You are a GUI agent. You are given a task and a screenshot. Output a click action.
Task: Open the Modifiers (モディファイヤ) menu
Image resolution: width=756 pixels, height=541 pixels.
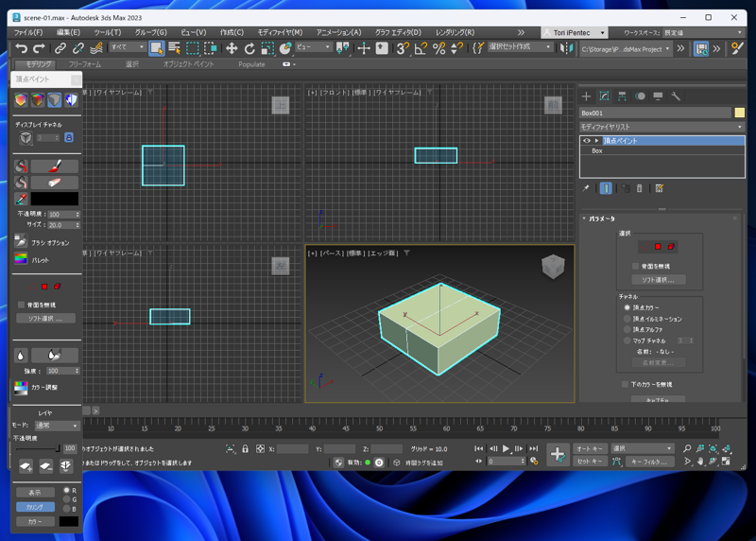[x=280, y=32]
